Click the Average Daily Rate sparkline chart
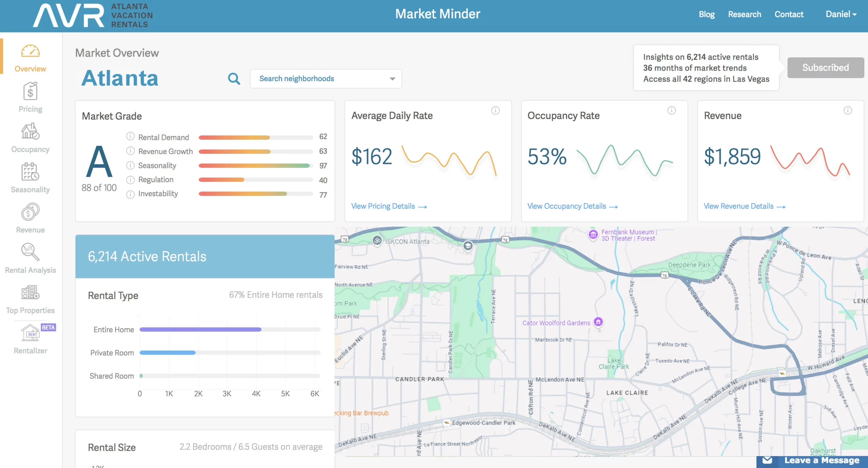Image resolution: width=868 pixels, height=468 pixels. click(x=449, y=160)
